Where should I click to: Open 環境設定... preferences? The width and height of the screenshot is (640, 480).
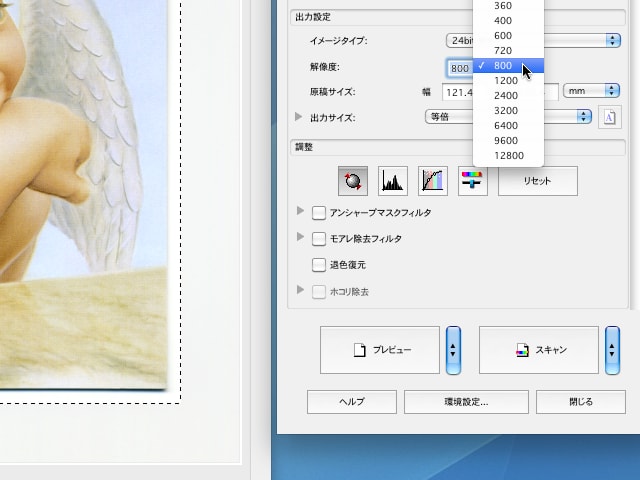(x=466, y=402)
